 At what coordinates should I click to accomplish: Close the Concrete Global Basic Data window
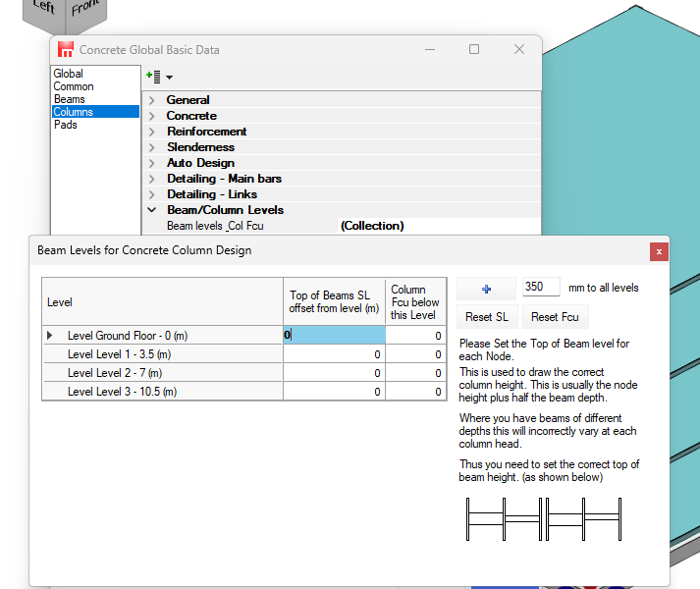[x=519, y=49]
